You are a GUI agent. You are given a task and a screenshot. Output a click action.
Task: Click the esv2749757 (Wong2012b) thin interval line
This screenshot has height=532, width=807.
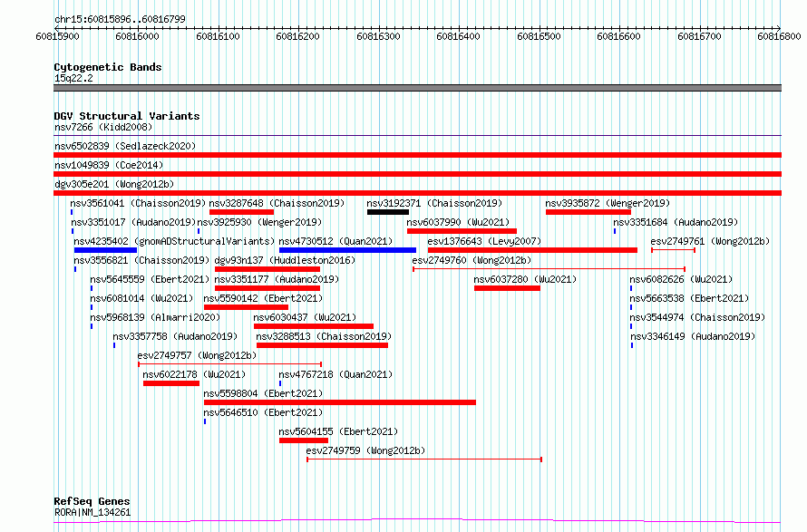(x=230, y=364)
